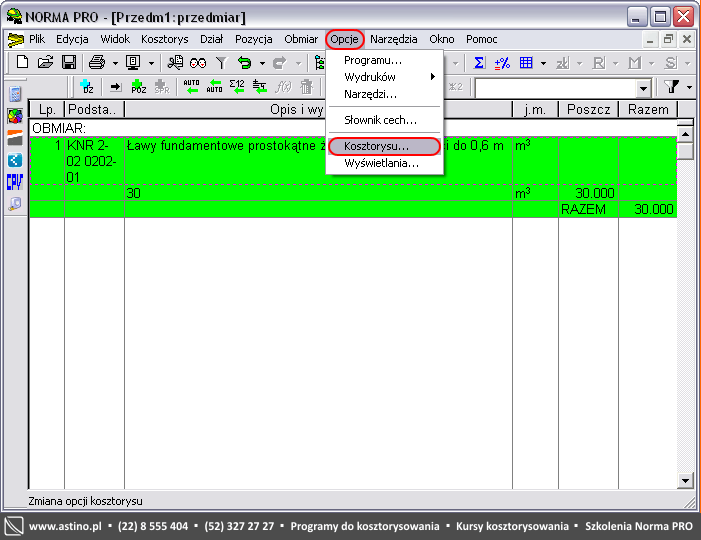This screenshot has height=540, width=701.
Task: Click the AUTO icon with arrow above
Action: pos(215,86)
